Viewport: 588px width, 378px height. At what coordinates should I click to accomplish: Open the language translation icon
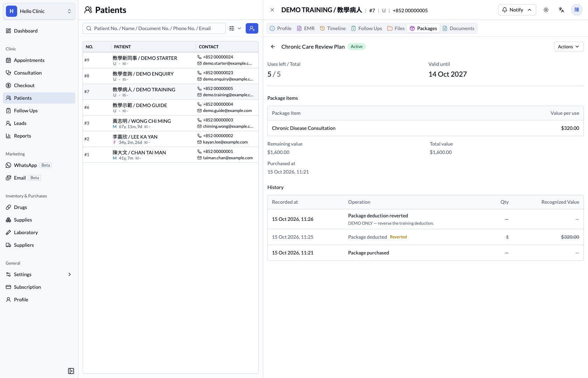tap(561, 10)
